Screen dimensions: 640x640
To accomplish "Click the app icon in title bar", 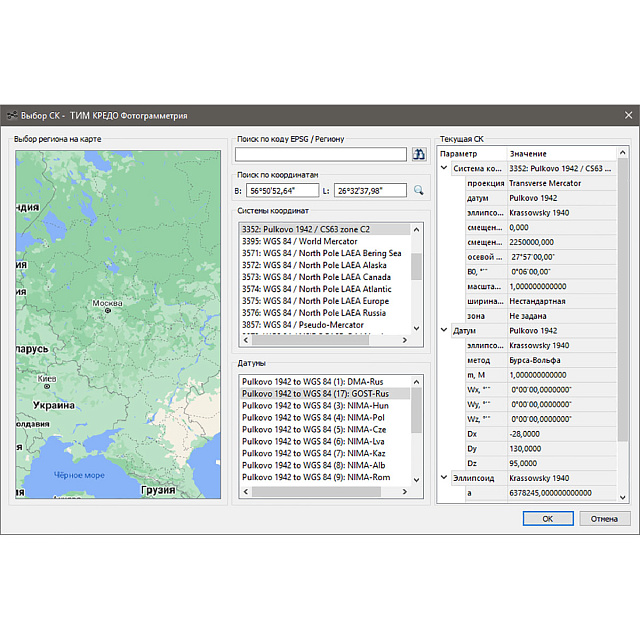I will click(12, 116).
